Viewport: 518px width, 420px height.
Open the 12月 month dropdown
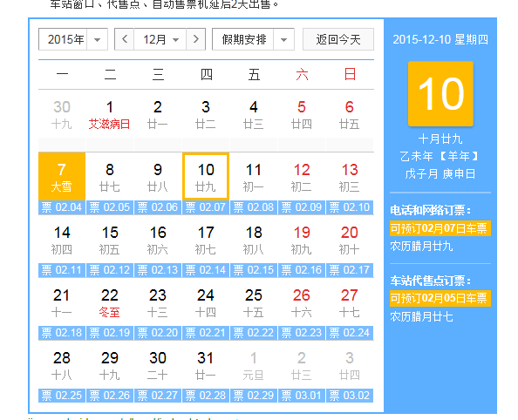[160, 39]
